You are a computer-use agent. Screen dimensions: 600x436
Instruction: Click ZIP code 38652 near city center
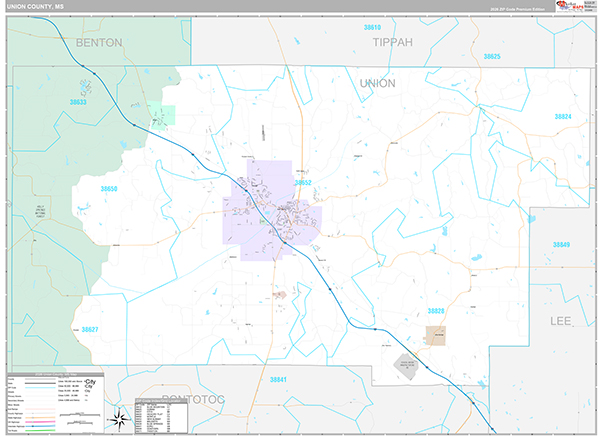[x=303, y=182]
